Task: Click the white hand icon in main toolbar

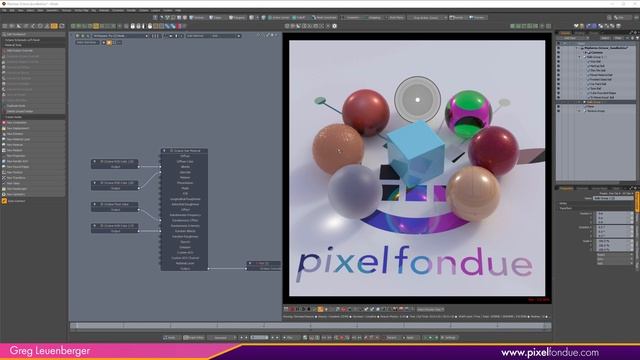Action: (x=150, y=26)
